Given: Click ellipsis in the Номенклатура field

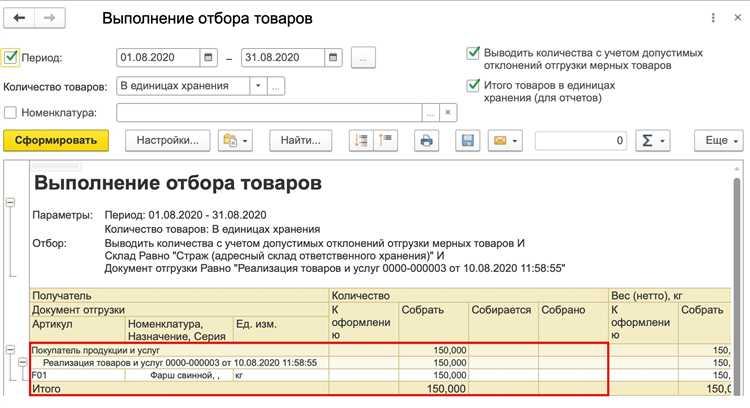Looking at the screenshot, I should 430,113.
